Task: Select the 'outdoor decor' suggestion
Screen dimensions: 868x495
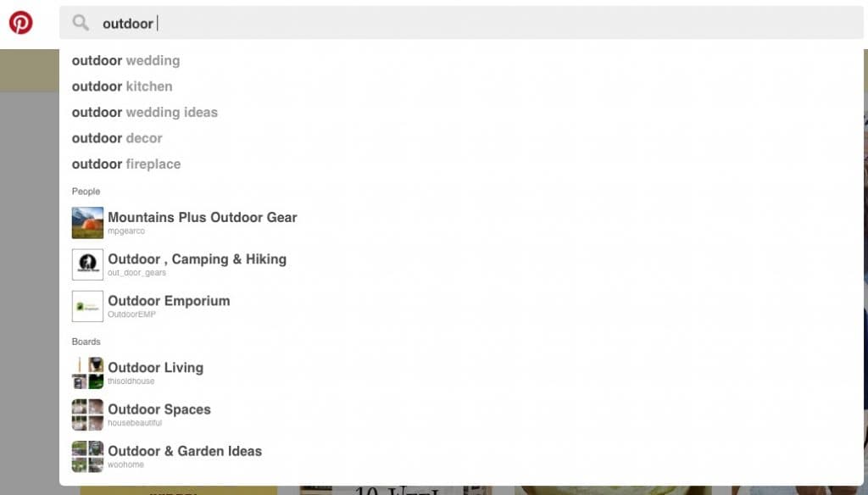Action: coord(117,138)
